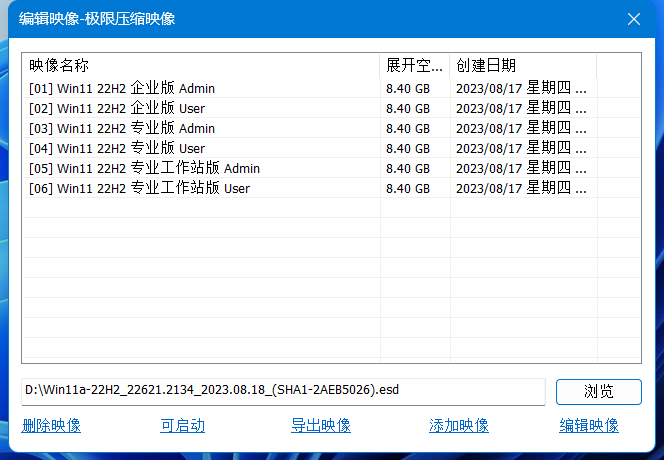The height and width of the screenshot is (460, 664).
Task: Sort by the 创建日期 column header
Action: click(523, 65)
